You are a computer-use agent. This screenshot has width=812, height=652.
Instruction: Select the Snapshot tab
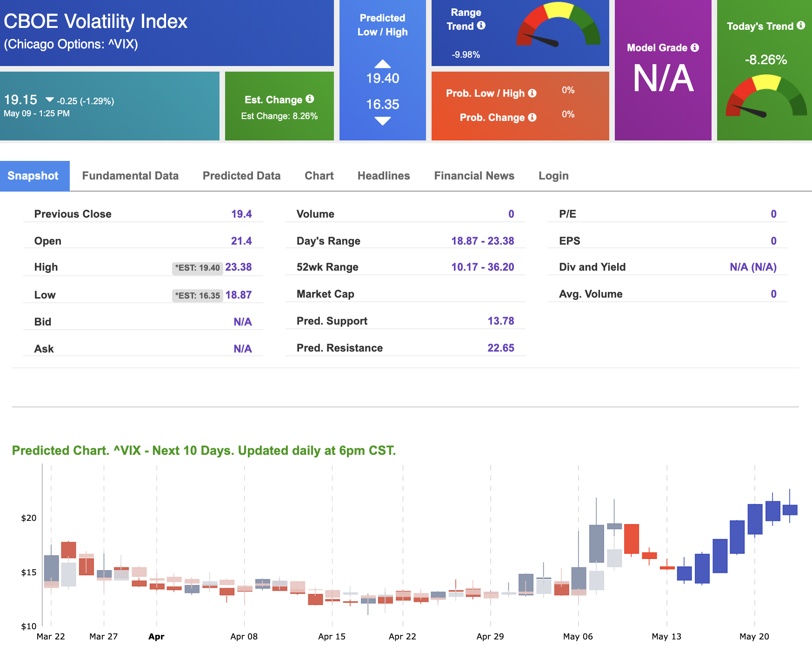click(x=35, y=176)
